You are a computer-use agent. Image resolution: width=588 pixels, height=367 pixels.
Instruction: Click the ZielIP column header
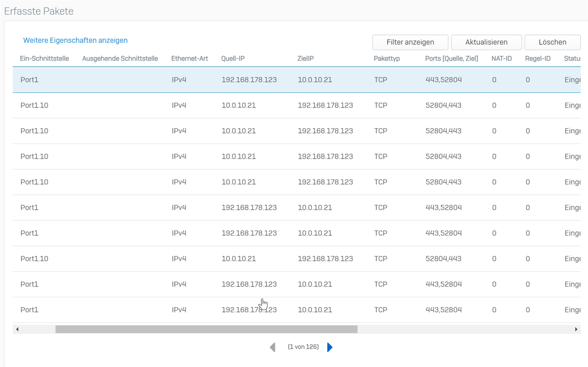[306, 58]
